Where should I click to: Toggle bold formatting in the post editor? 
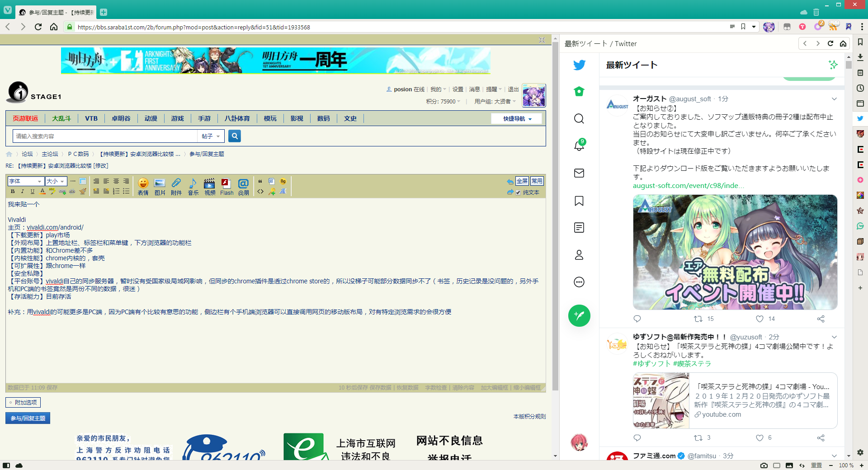point(13,192)
